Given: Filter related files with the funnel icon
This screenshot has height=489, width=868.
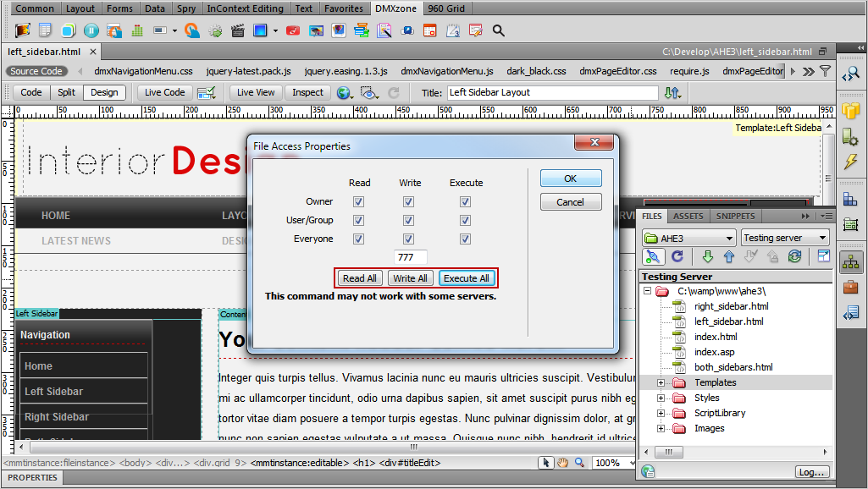Looking at the screenshot, I should [x=825, y=71].
